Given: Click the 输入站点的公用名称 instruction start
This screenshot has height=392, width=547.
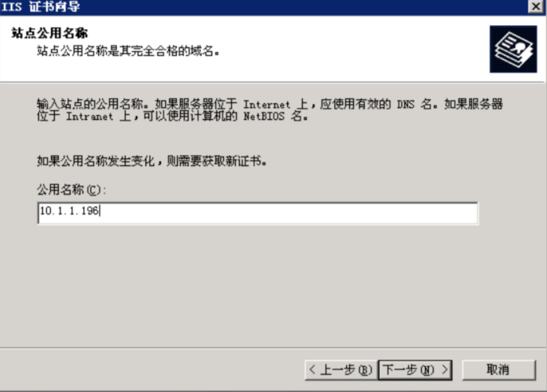Looking at the screenshot, I should pos(90,104).
